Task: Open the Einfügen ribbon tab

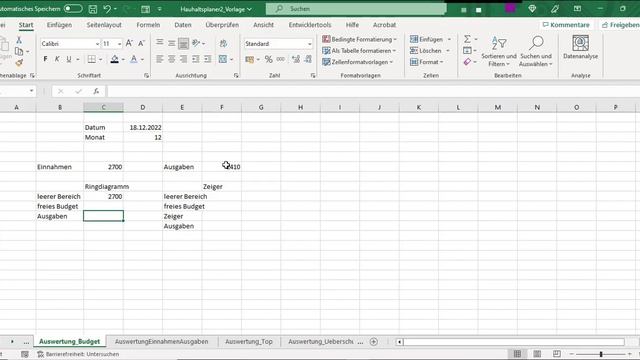Action: pos(59,25)
